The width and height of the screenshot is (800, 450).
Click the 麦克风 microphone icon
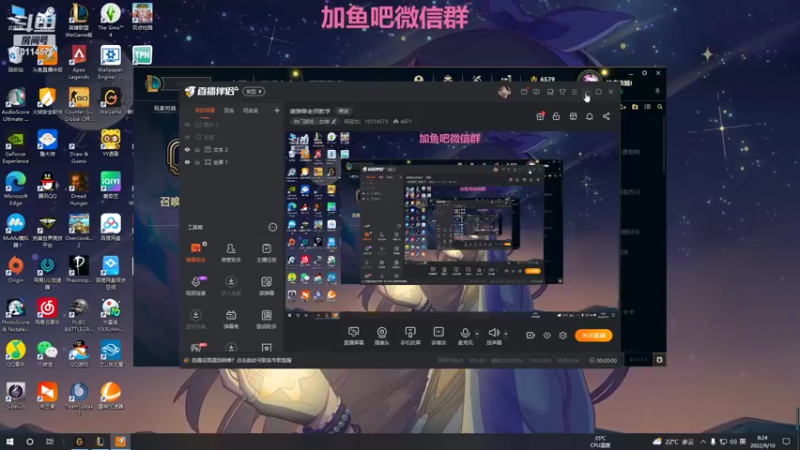click(465, 334)
